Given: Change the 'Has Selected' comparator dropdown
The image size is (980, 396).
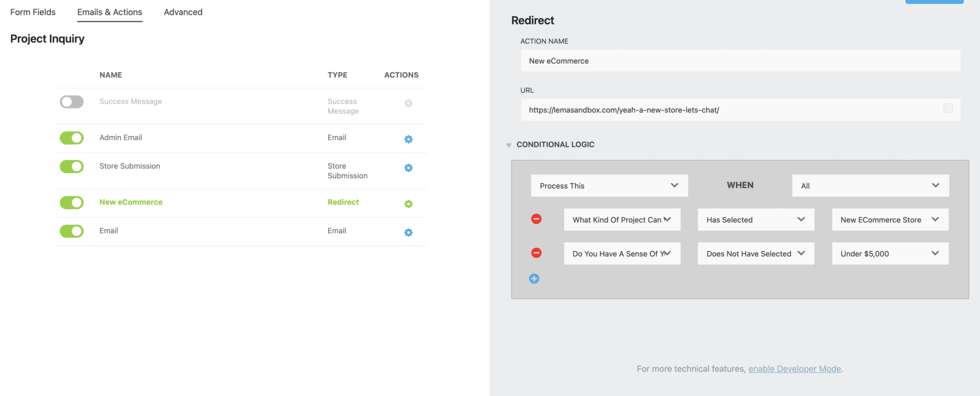Looking at the screenshot, I should point(756,220).
